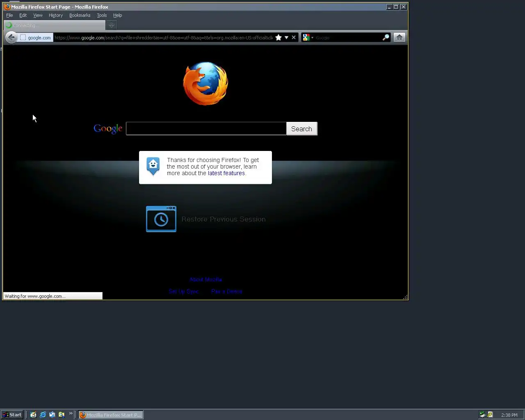This screenshot has height=420, width=525.
Task: Open the Help menu
Action: (x=118, y=15)
